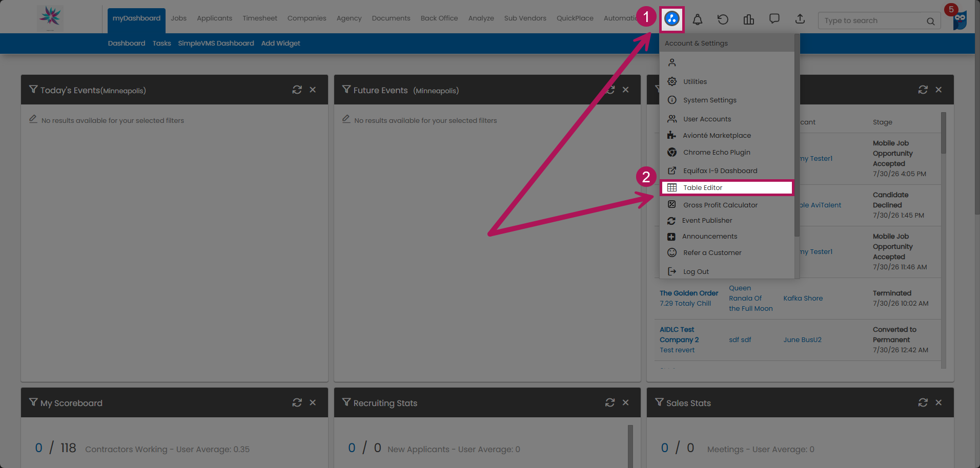The width and height of the screenshot is (980, 468).
Task: Click the placements widget scrollbar
Action: tap(943, 133)
